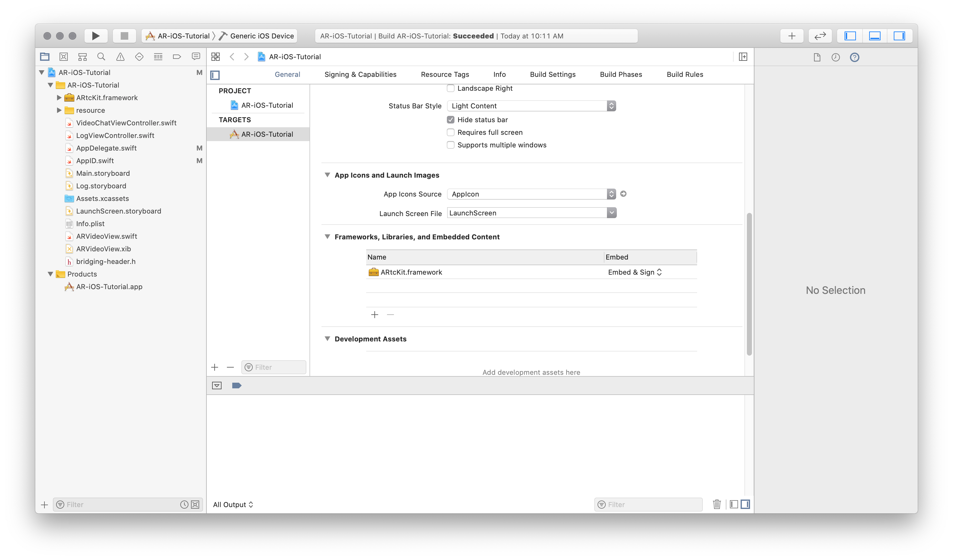Open the Project navigator folder icon
The width and height of the screenshot is (953, 560).
pyautogui.click(x=45, y=57)
